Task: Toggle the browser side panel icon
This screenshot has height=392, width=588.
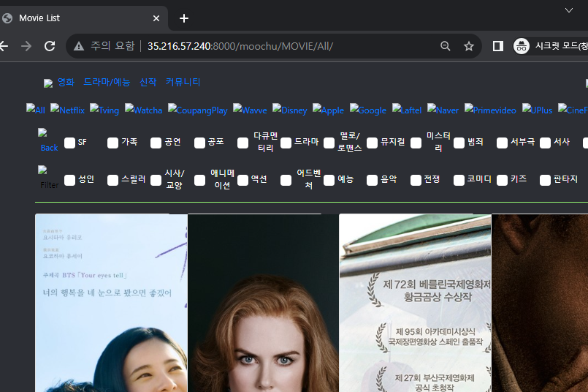Action: 498,46
